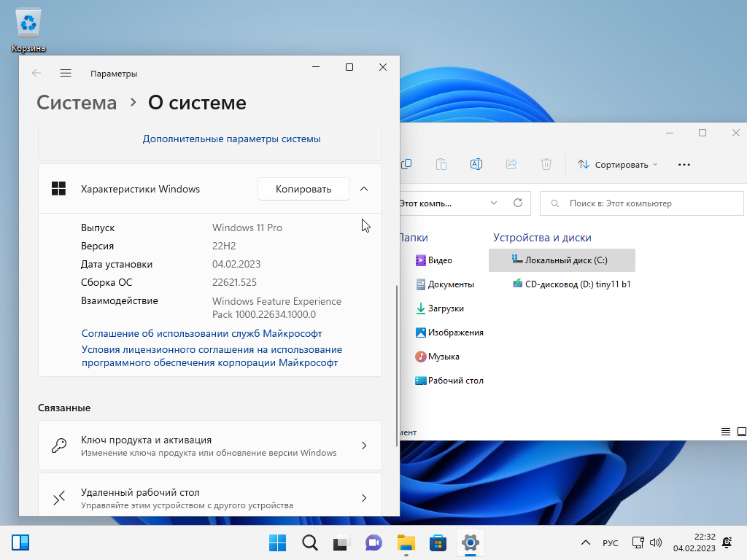Launch Chat from the taskbar
747x560 pixels.
(x=374, y=542)
